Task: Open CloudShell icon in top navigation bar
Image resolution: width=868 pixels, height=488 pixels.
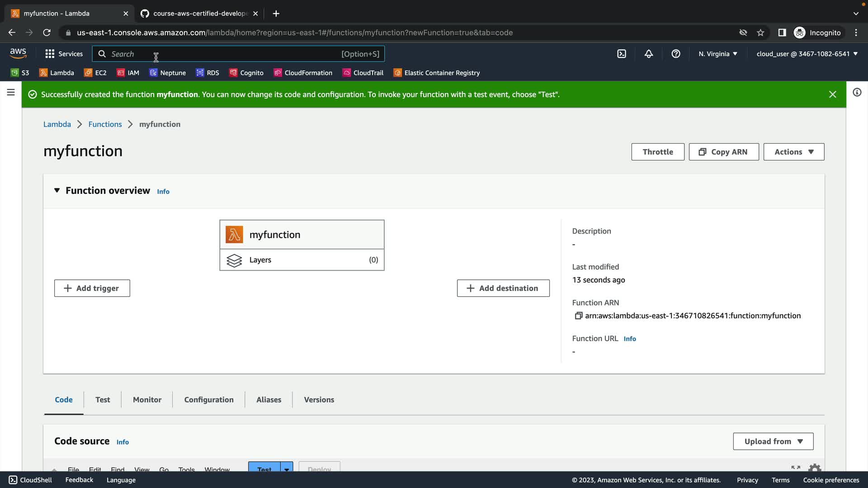Action: 622,54
